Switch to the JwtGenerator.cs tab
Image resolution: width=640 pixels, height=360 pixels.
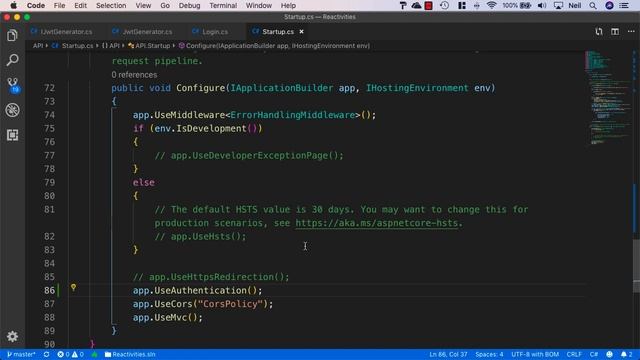tap(142, 31)
